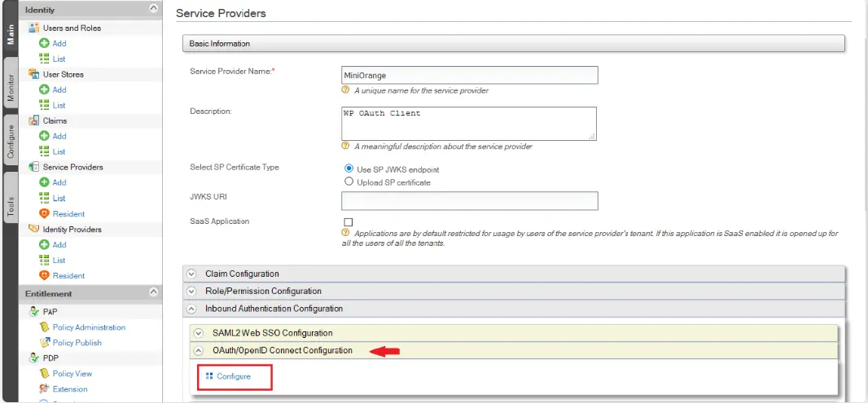This screenshot has width=868, height=403.
Task: Click green Add icon under User Stores
Action: [x=44, y=90]
